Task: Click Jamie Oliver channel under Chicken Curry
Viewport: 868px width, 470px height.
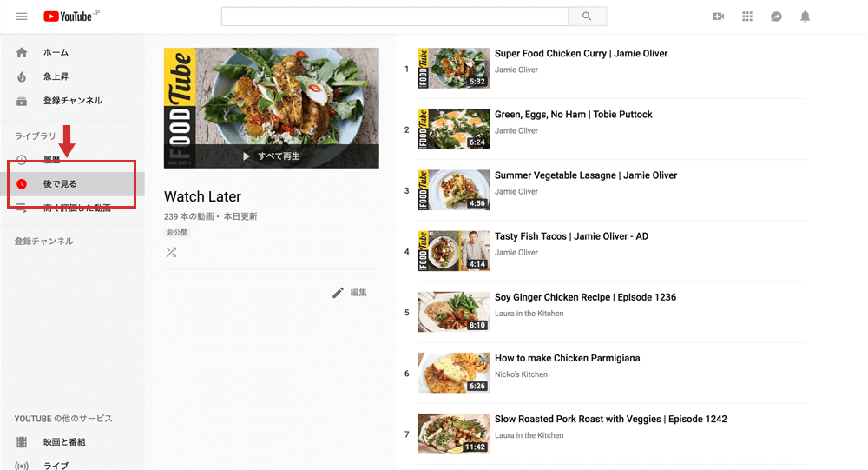Action: (516, 70)
